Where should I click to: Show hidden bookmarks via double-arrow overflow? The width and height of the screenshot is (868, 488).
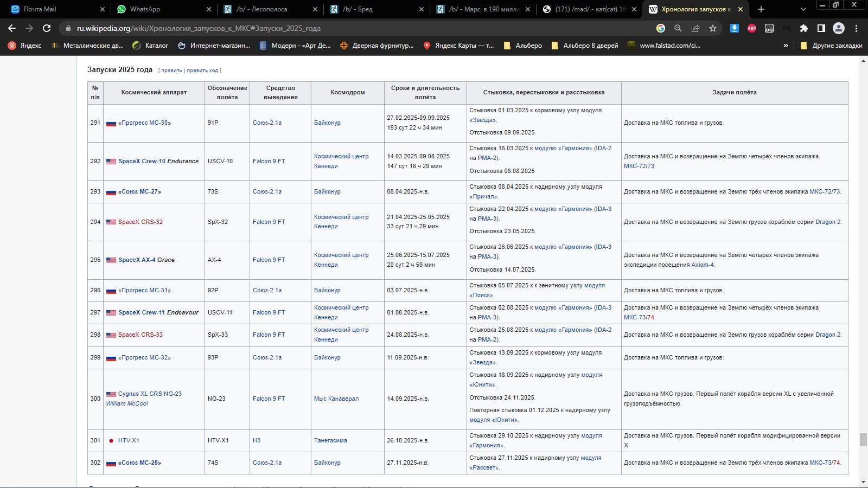(786, 46)
